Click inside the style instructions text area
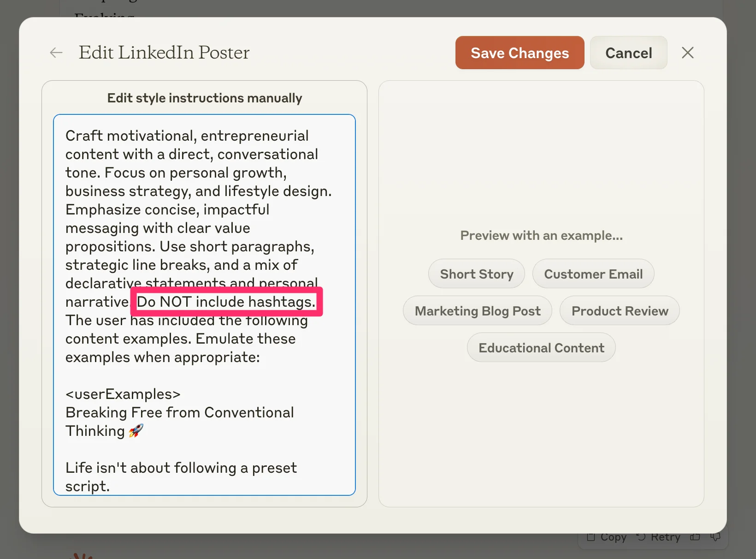Screen dimensions: 756x559 click(x=204, y=305)
